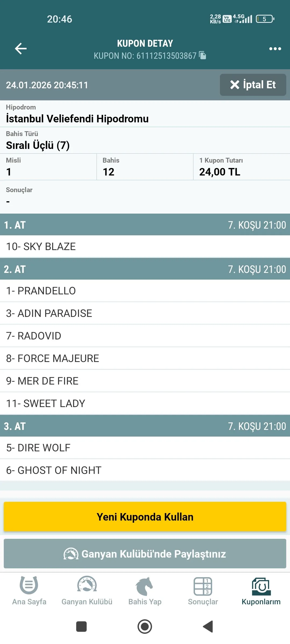Tap 6- GHOST OF NIGHT row
Screen dimensions: 290x644
pyautogui.click(x=145, y=470)
